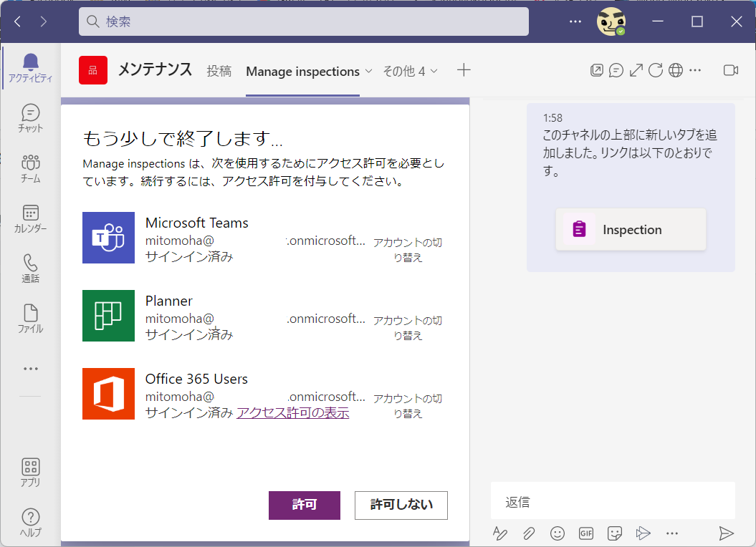Click the Microsoft Teams app logo
This screenshot has width=756, height=547.
coord(108,238)
